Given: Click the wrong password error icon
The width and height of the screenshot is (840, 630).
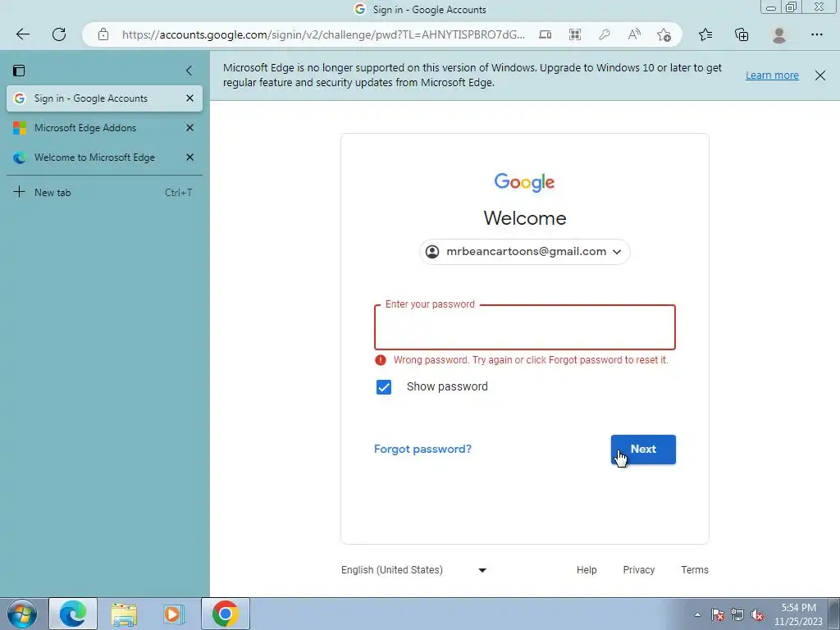Looking at the screenshot, I should click(381, 360).
